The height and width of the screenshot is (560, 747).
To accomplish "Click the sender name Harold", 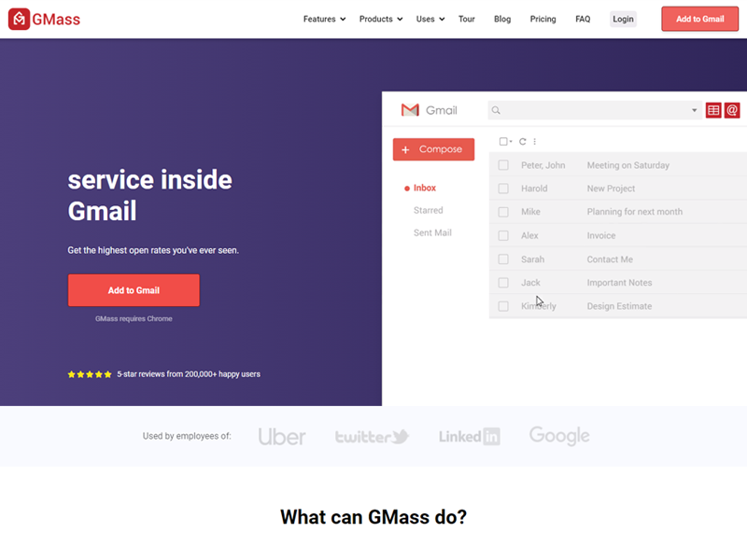I will tap(534, 189).
